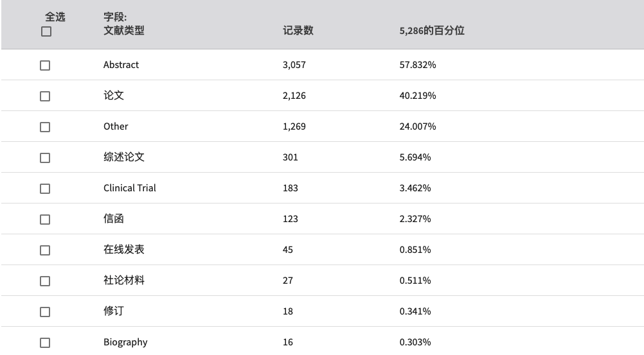644x355 pixels.
Task: Select the 论文 row checkbox
Action: [45, 96]
